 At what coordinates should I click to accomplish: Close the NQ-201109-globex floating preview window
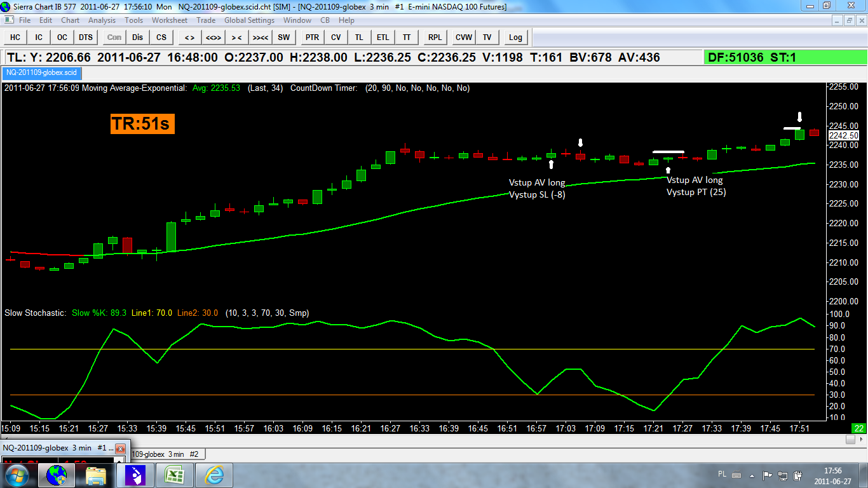(121, 449)
